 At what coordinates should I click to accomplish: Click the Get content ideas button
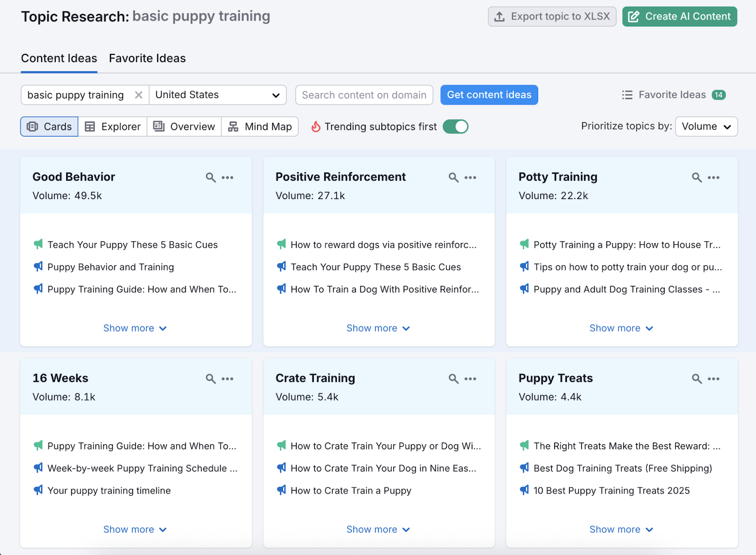(489, 95)
